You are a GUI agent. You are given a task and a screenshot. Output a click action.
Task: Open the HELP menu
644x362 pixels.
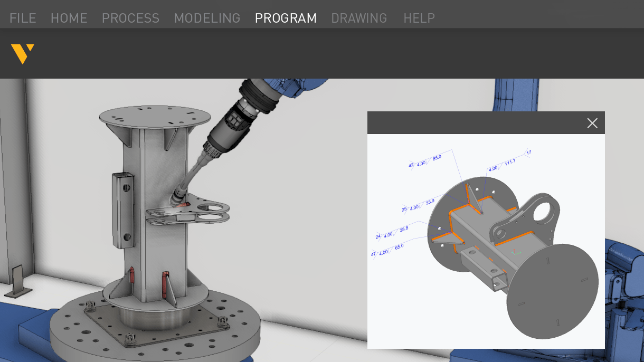(x=419, y=18)
